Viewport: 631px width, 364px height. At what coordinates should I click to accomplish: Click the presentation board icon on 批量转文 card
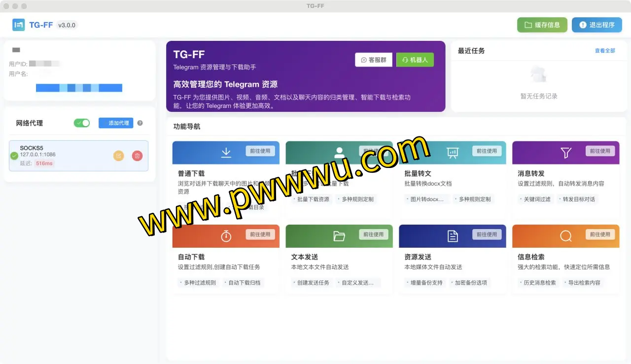coord(453,153)
